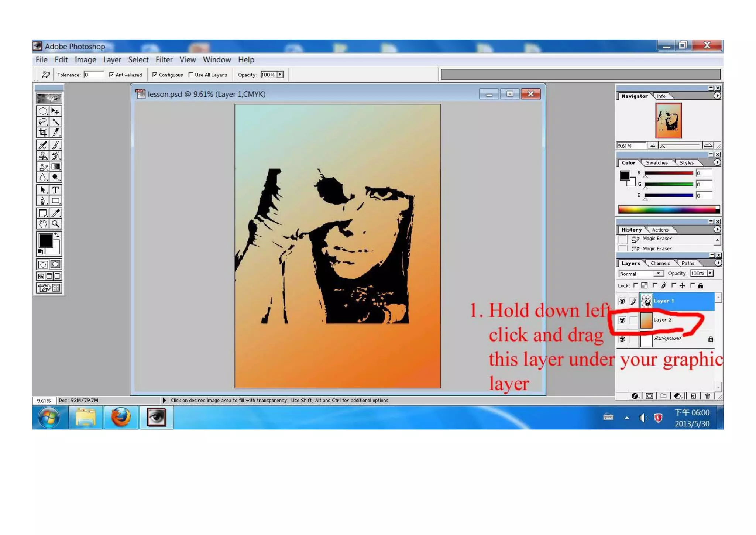Add a layer mask icon
The height and width of the screenshot is (535, 756).
[649, 396]
